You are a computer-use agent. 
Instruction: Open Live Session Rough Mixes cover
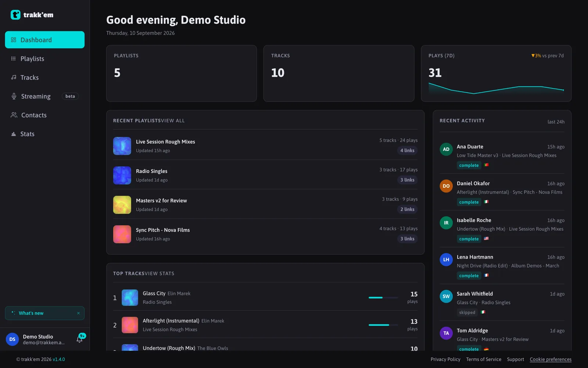122,146
